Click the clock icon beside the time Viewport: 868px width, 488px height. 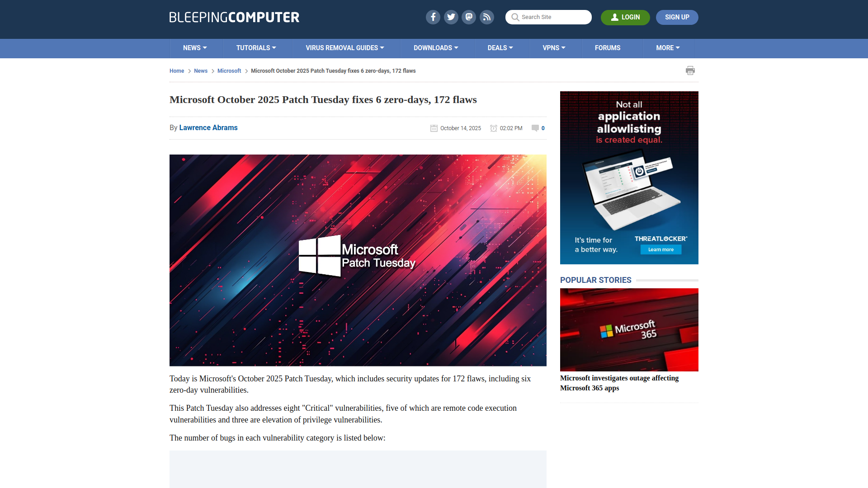pyautogui.click(x=494, y=128)
